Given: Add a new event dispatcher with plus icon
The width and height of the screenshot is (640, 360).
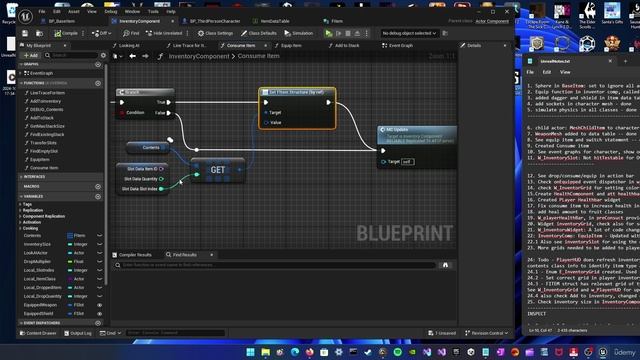Looking at the screenshot, I should [98, 323].
